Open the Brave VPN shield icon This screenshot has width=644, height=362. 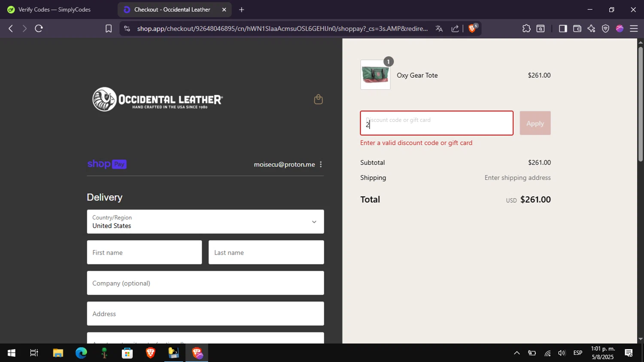pyautogui.click(x=605, y=29)
